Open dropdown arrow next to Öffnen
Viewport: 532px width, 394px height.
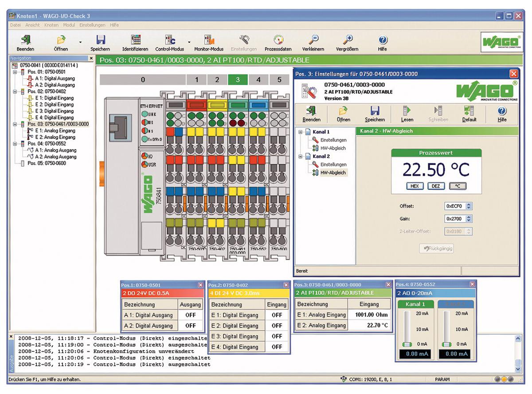(x=80, y=42)
